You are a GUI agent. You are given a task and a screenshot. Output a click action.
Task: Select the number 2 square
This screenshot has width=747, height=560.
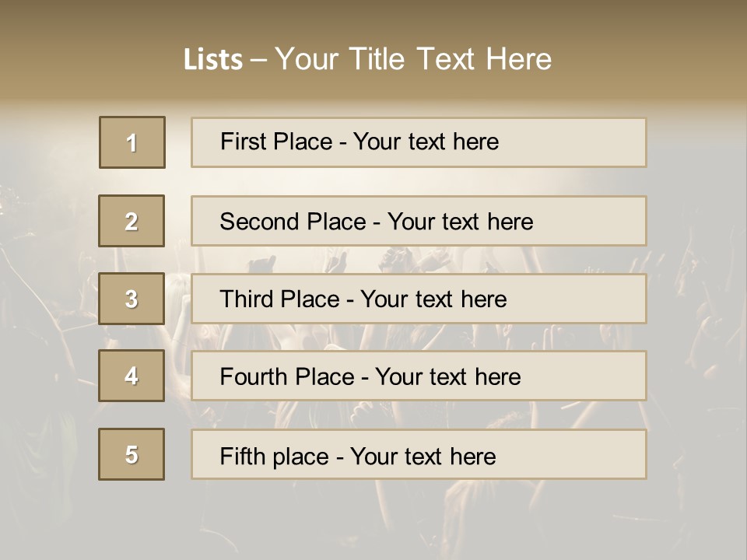click(132, 221)
